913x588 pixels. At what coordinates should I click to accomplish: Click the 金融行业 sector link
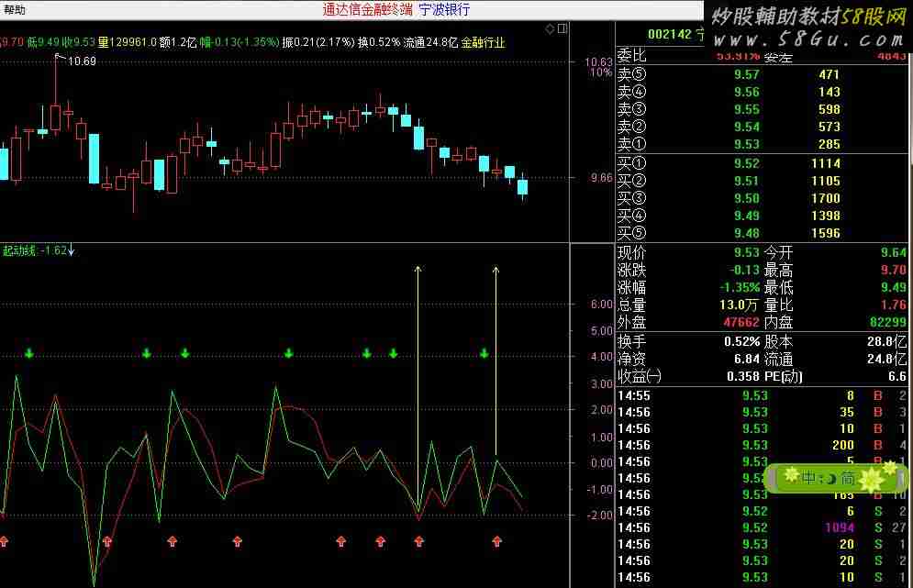coord(483,42)
